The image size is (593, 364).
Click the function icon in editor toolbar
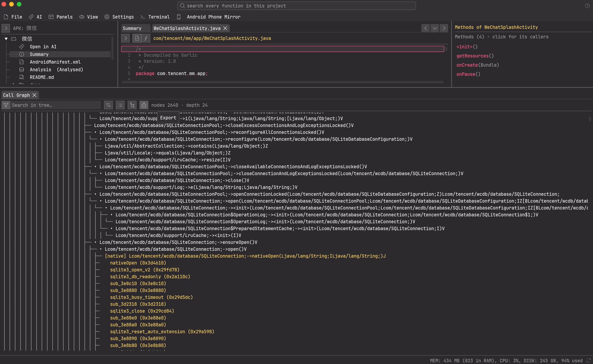(x=146, y=38)
